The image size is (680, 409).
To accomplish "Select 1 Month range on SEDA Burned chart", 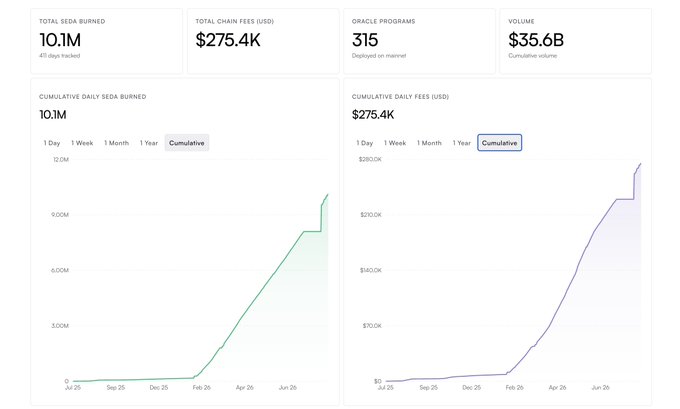I will pos(116,143).
